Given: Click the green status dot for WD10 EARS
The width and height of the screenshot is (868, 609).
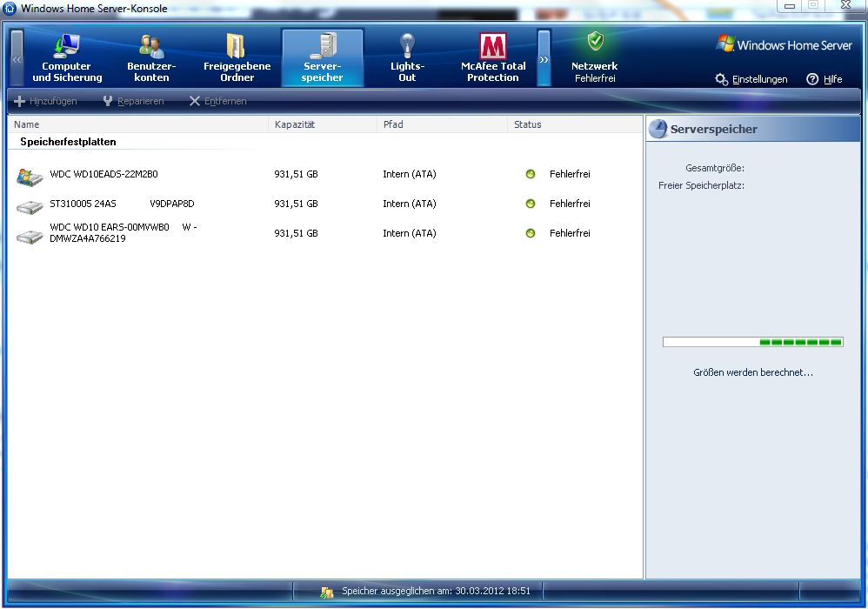Looking at the screenshot, I should tap(531, 233).
